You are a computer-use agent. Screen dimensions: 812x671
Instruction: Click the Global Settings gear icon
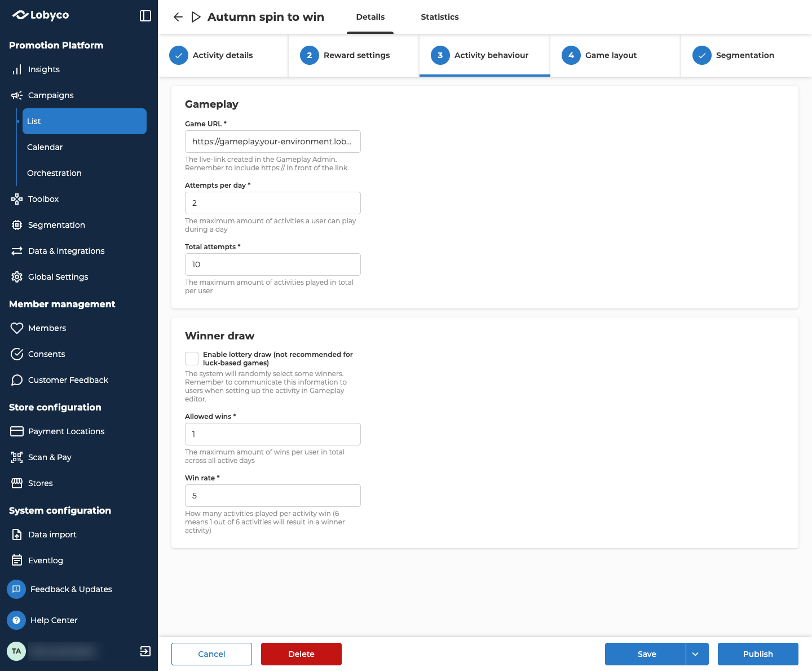(x=17, y=277)
